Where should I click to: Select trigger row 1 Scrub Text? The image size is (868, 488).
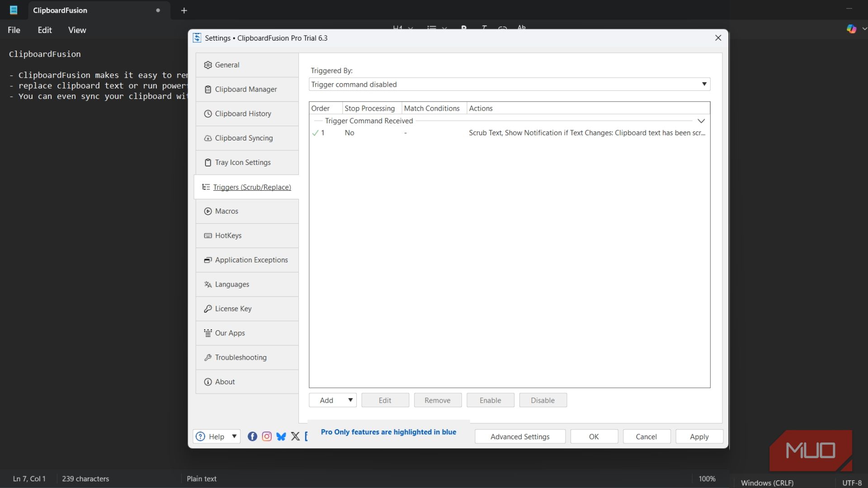509,133
